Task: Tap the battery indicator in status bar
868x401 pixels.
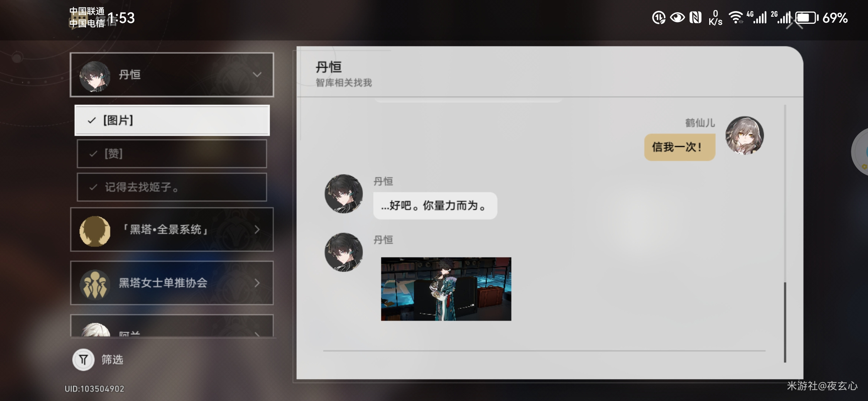Action: [806, 18]
